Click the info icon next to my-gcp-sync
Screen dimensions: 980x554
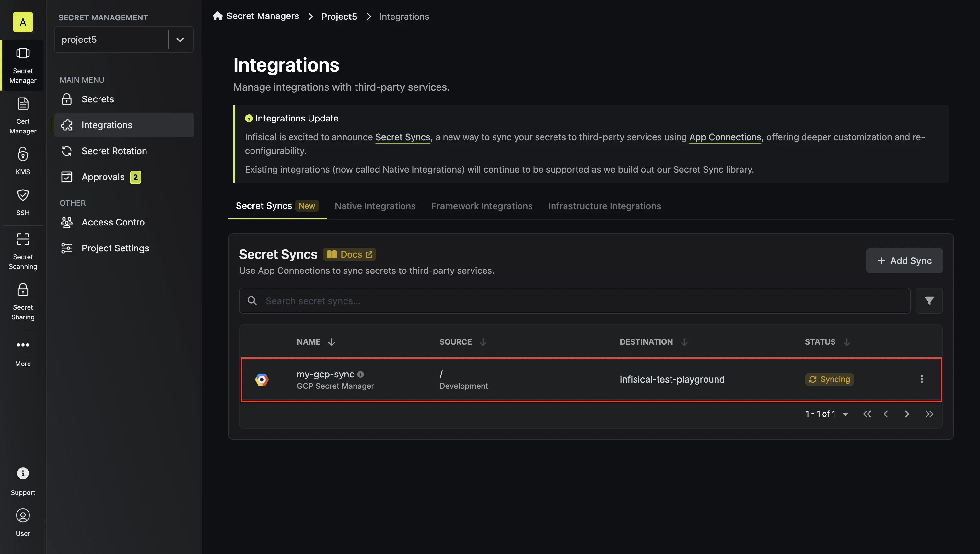[360, 375]
